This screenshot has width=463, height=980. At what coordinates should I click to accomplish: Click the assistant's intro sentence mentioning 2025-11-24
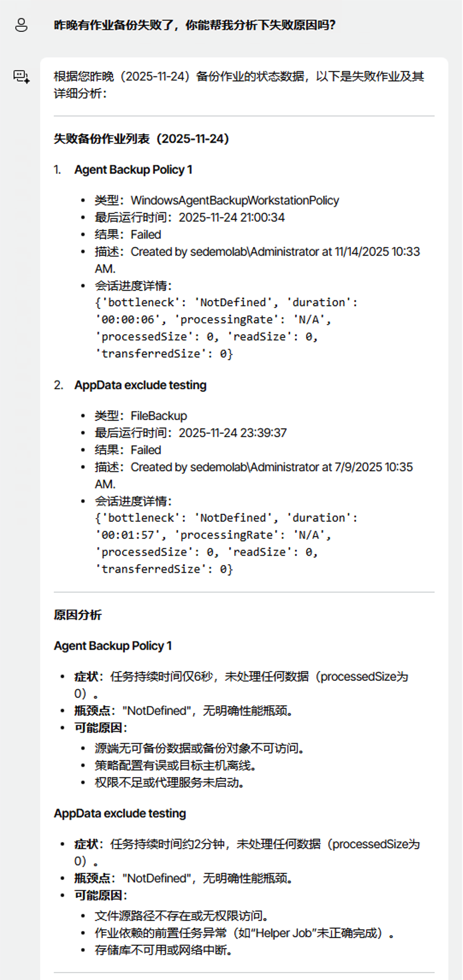(239, 85)
